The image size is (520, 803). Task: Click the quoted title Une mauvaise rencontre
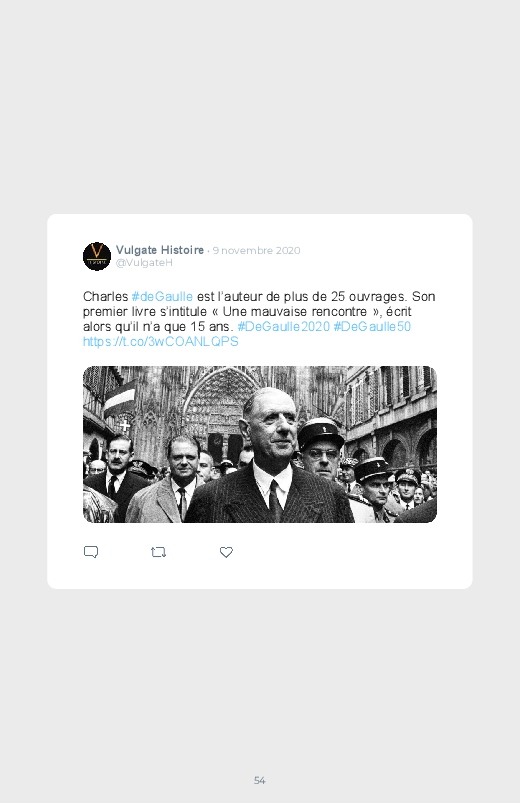(295, 312)
